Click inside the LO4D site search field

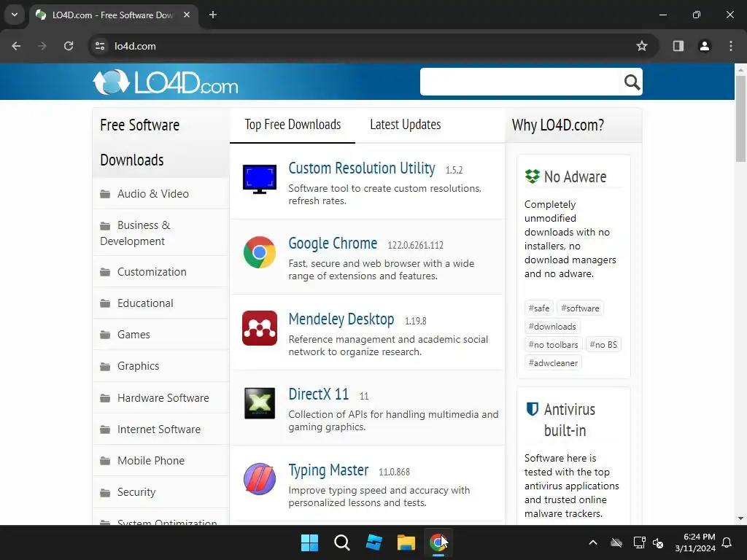click(x=521, y=82)
